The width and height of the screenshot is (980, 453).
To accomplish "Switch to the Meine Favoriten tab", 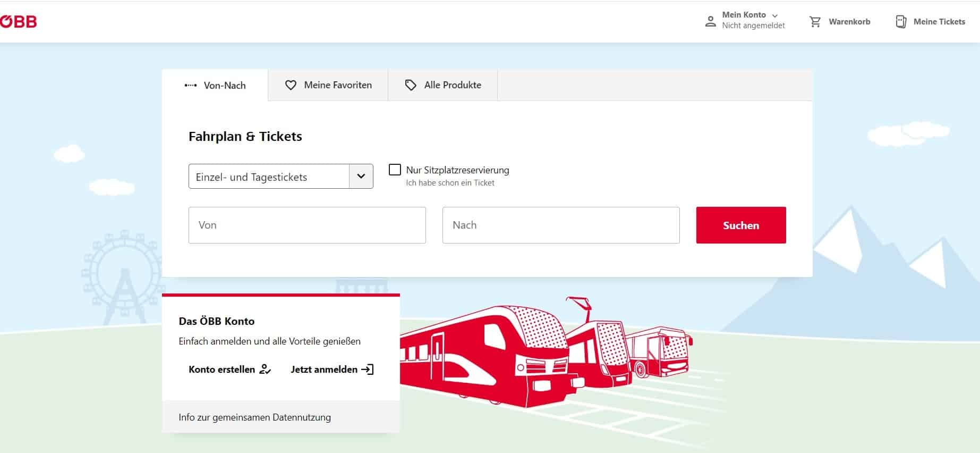I will (328, 85).
